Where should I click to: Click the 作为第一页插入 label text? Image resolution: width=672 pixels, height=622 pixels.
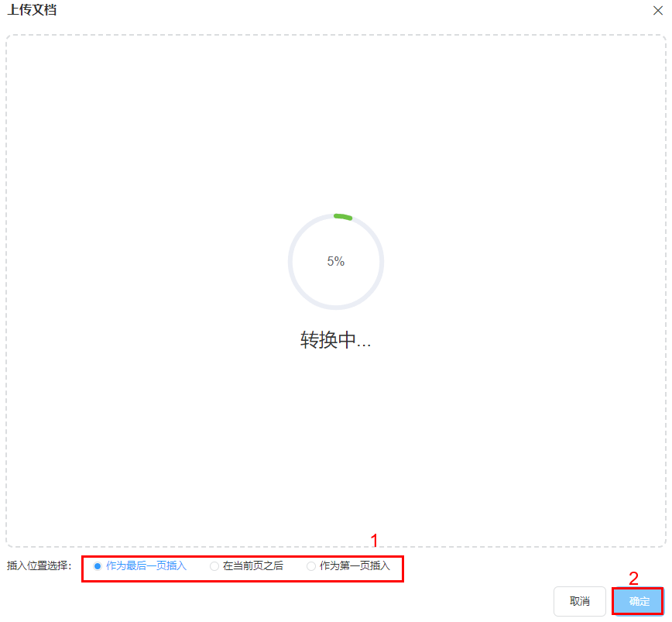click(355, 566)
